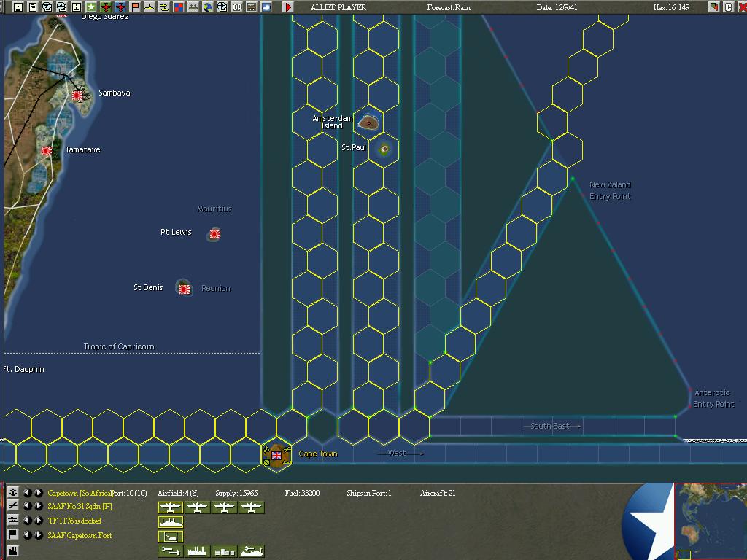Open the OP operations report icon
Image resolution: width=747 pixels, height=560 pixels.
click(x=237, y=7)
